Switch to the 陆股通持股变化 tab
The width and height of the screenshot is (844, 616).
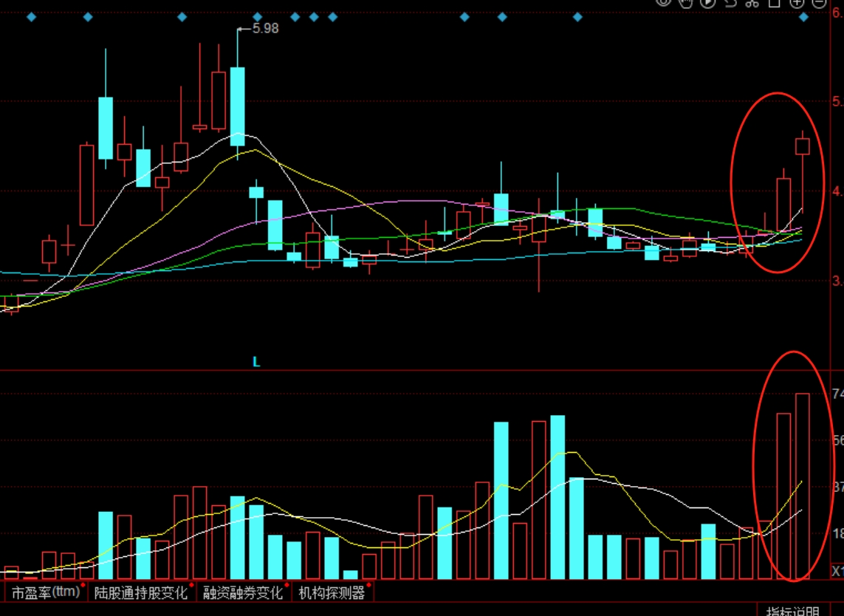pos(142,592)
